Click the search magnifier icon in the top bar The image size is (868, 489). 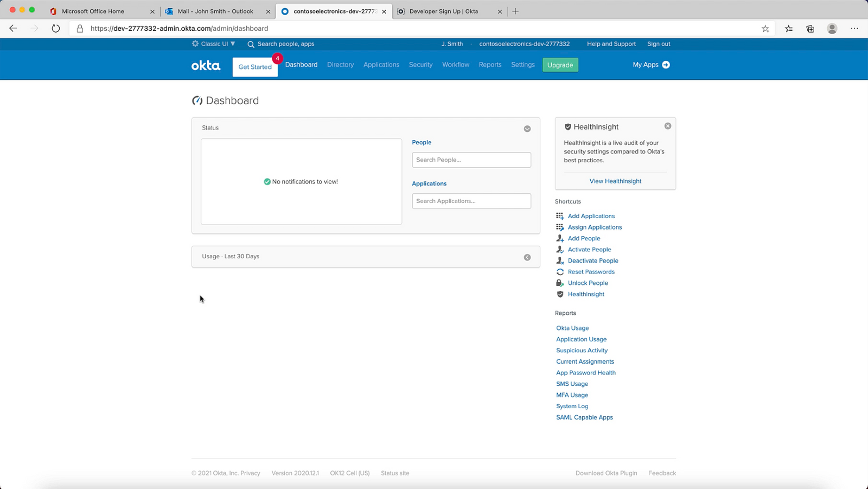[x=250, y=44]
